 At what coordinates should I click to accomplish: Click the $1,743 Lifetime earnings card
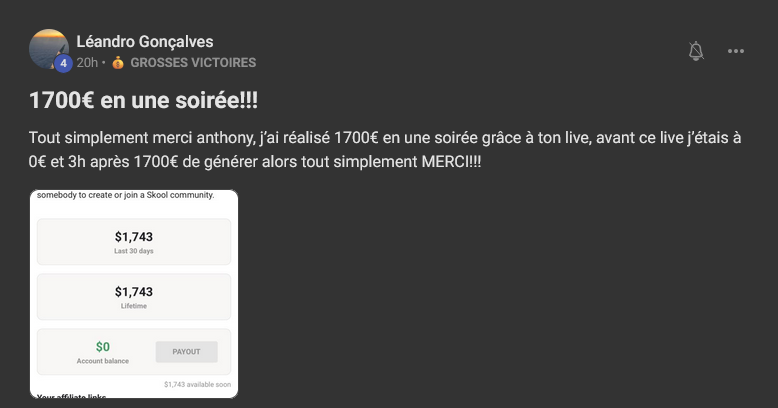pyautogui.click(x=134, y=297)
